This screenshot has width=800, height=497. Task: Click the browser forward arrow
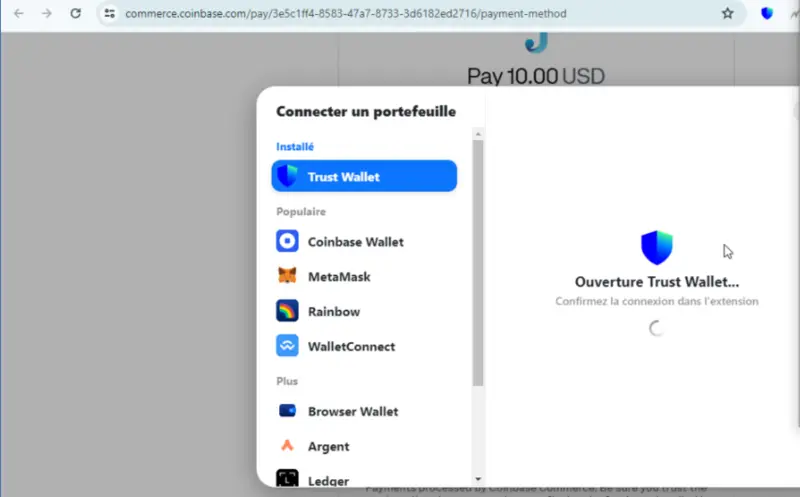click(x=47, y=13)
